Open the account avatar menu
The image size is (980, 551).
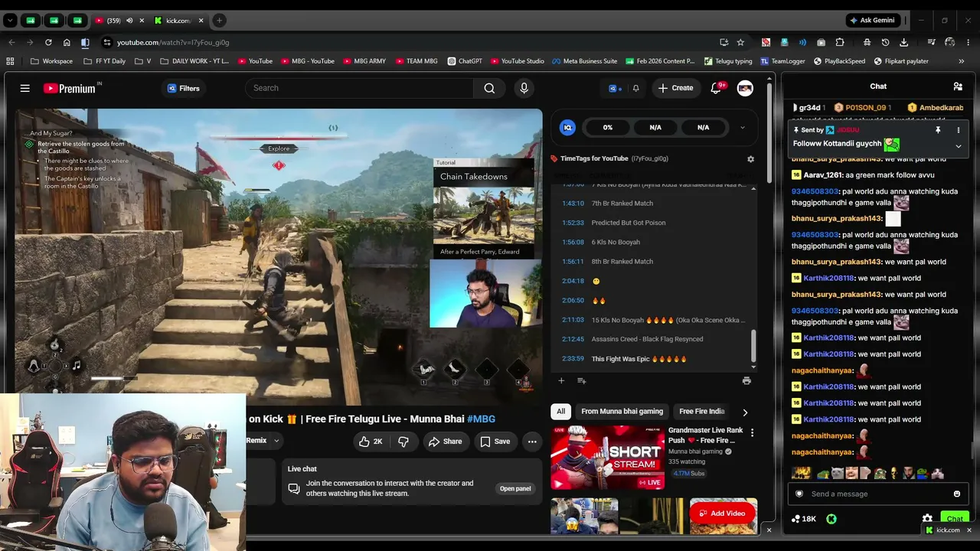tap(745, 88)
